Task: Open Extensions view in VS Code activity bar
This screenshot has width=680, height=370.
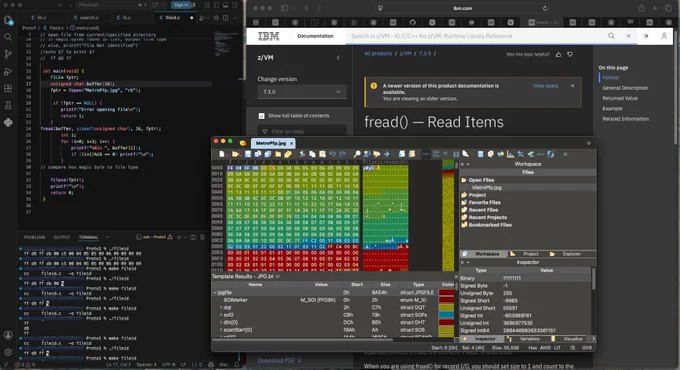Action: 8,88
